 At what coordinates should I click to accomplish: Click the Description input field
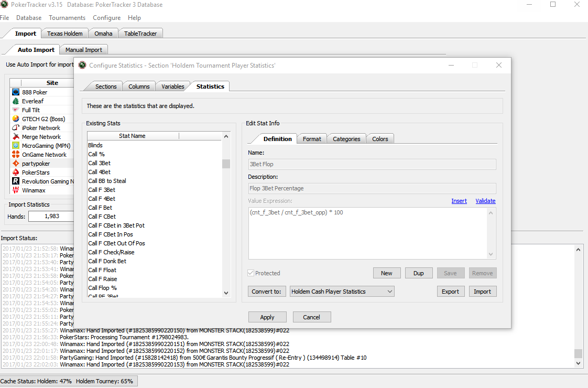(372, 188)
